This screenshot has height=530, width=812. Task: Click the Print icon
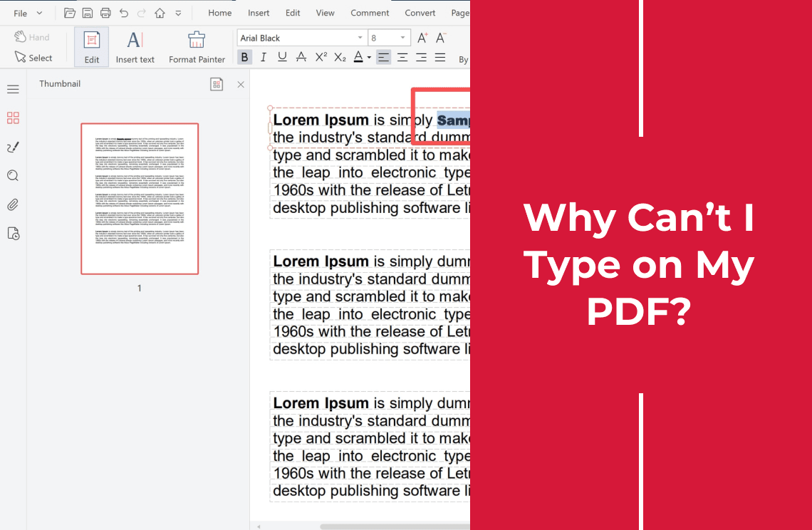tap(105, 13)
